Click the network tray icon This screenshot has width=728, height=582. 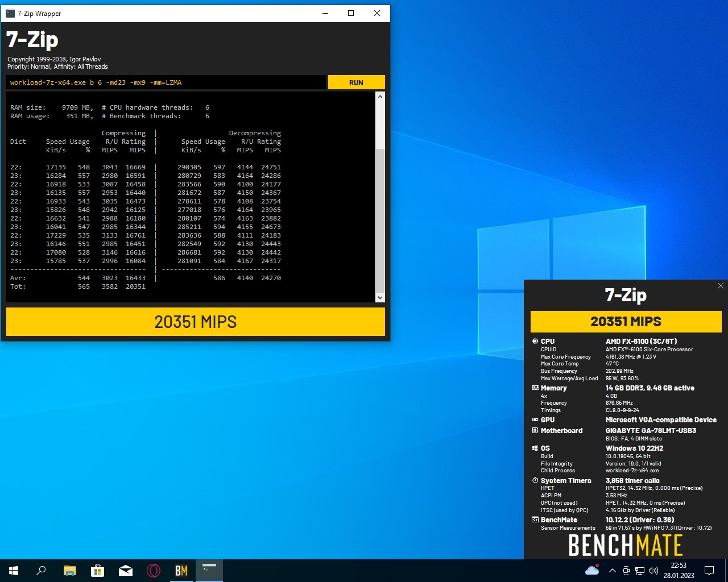click(x=640, y=571)
